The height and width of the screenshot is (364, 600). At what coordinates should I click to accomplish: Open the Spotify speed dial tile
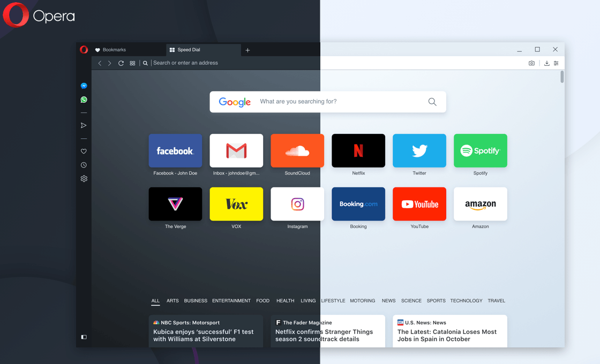click(480, 150)
